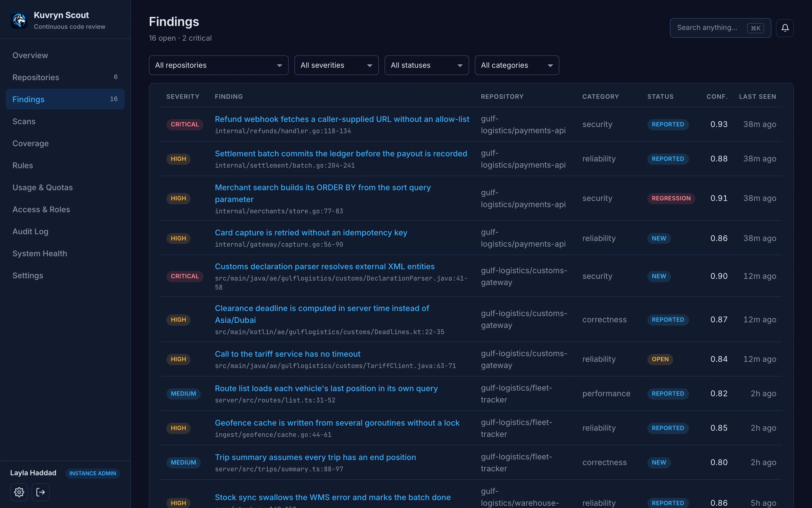This screenshot has height=508, width=812.
Task: Click file path internal/refunds/handler.go:118-134
Action: (x=283, y=131)
